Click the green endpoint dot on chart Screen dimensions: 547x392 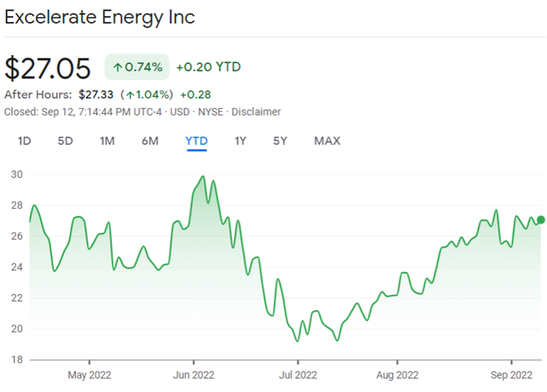click(x=541, y=219)
